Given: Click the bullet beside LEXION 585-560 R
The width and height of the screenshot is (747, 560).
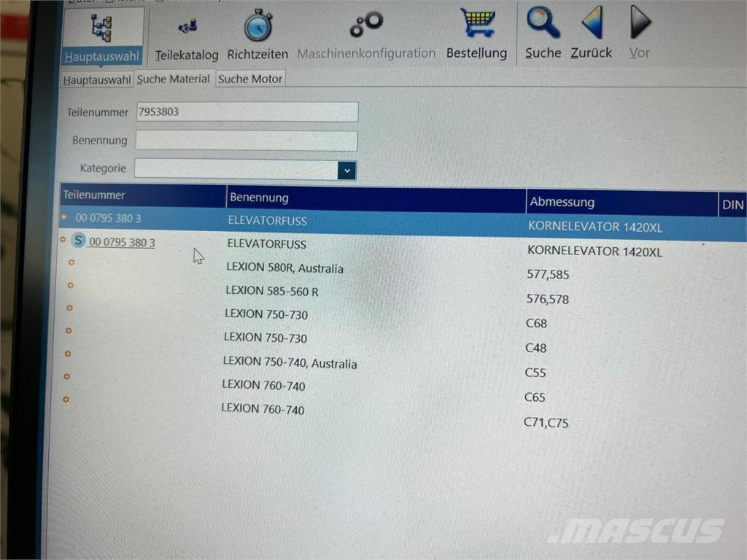Looking at the screenshot, I should click(x=71, y=285).
